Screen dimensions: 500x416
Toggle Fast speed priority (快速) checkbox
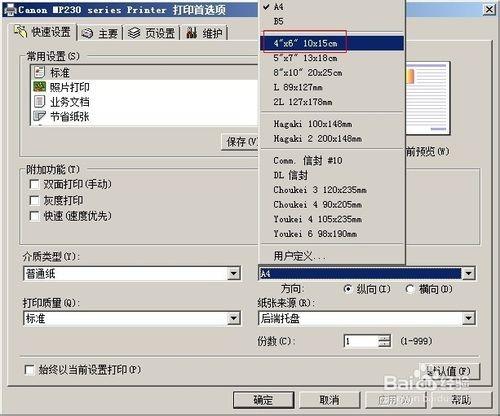(x=34, y=216)
